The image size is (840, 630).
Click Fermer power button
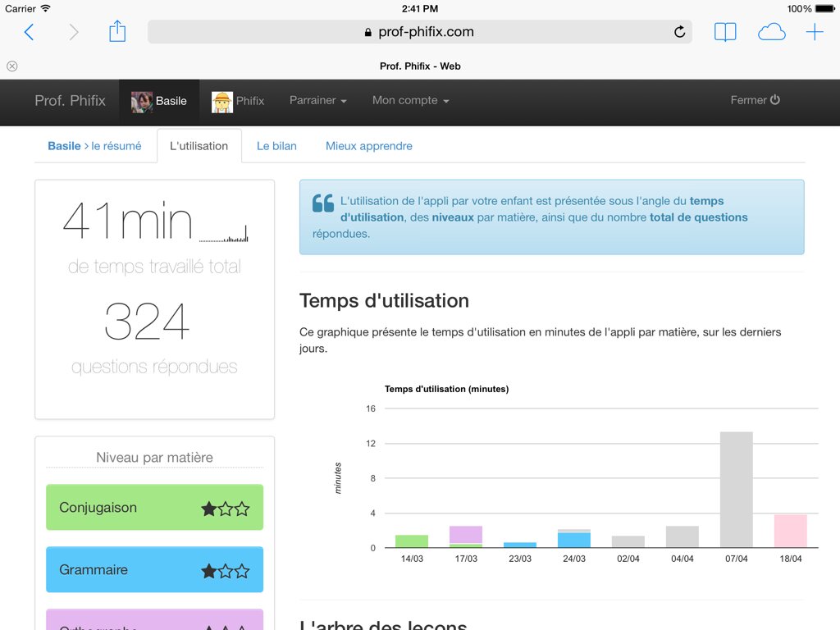point(755,100)
